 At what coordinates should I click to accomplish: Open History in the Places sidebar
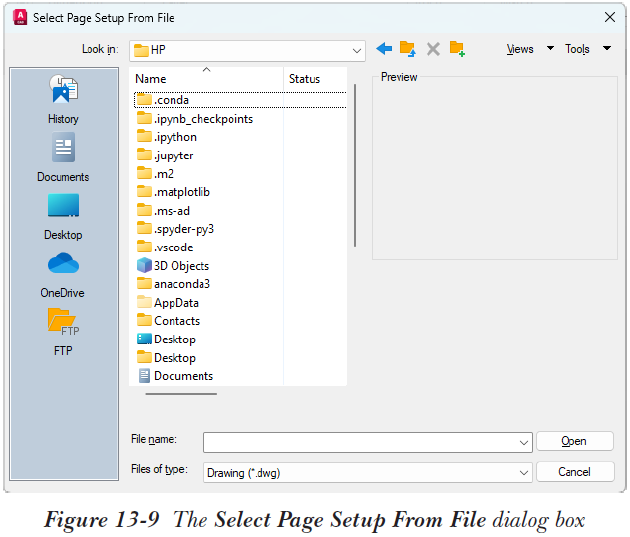coord(63,99)
